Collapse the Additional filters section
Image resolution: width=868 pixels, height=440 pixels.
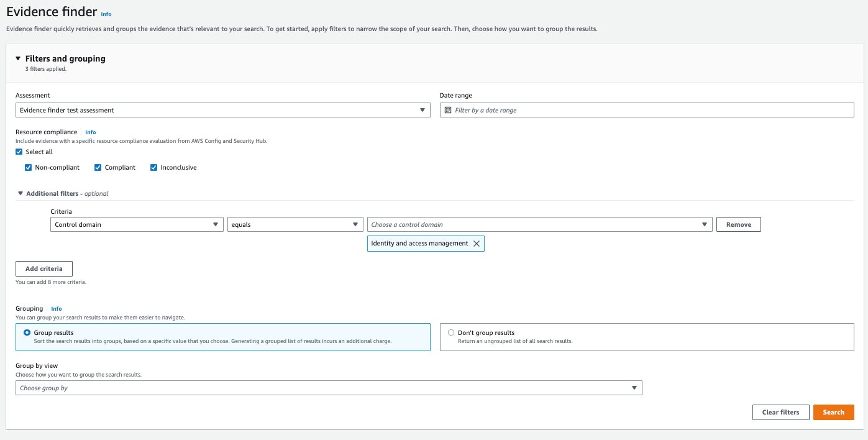click(19, 193)
